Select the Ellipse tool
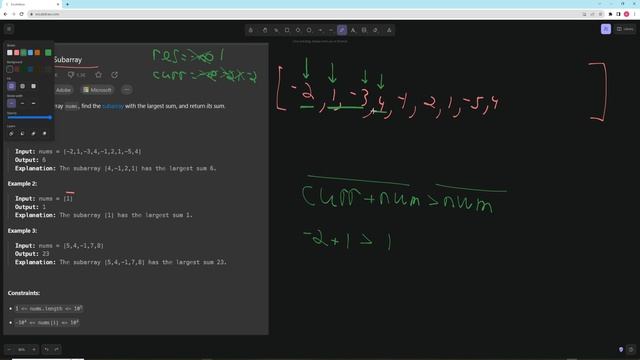This screenshot has height=360, width=640. coord(309,30)
